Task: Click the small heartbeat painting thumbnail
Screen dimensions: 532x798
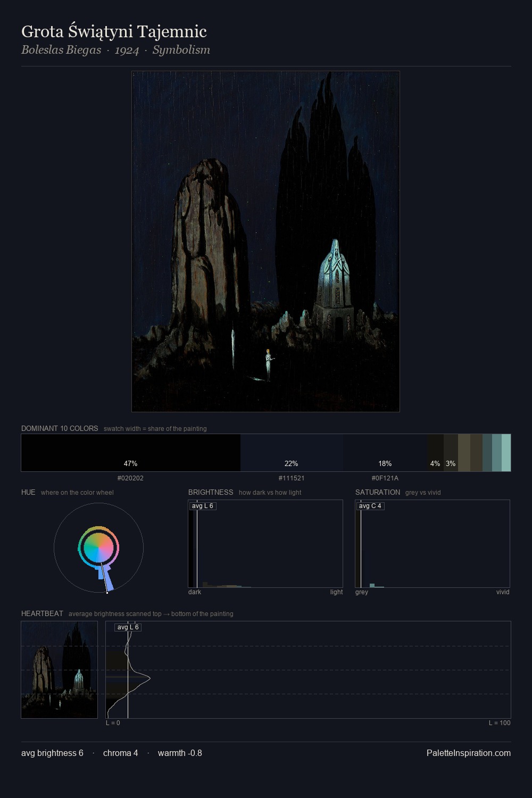Action: [x=60, y=670]
